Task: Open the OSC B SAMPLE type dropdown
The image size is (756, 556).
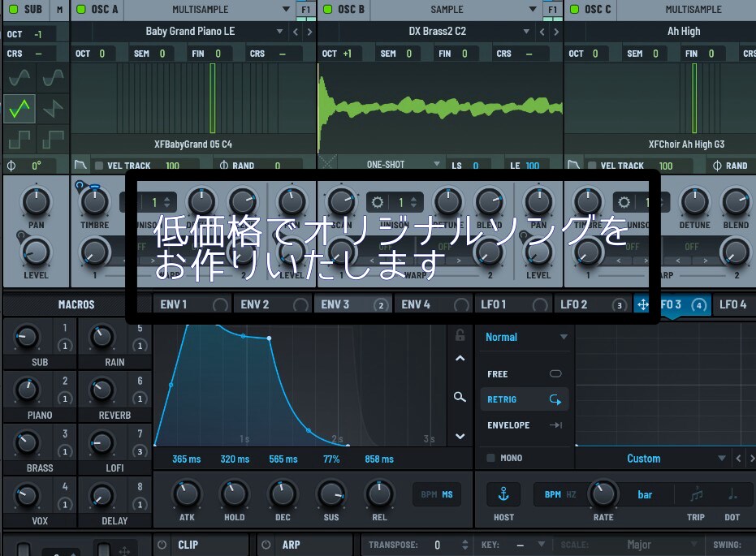Action: (x=456, y=9)
